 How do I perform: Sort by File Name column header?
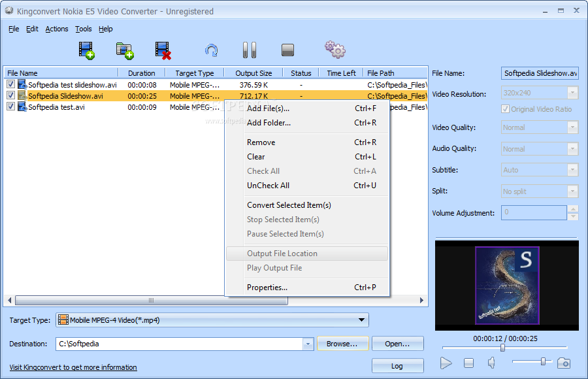click(x=61, y=73)
